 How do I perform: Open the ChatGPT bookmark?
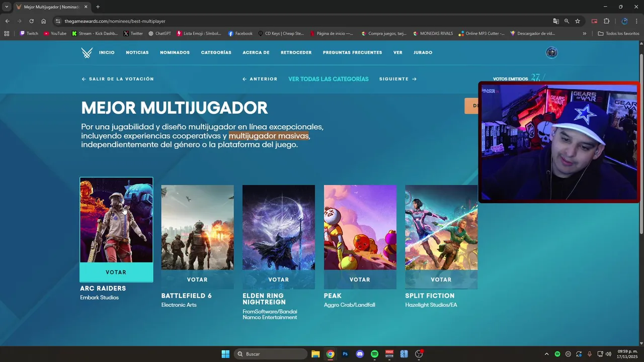coord(159,34)
